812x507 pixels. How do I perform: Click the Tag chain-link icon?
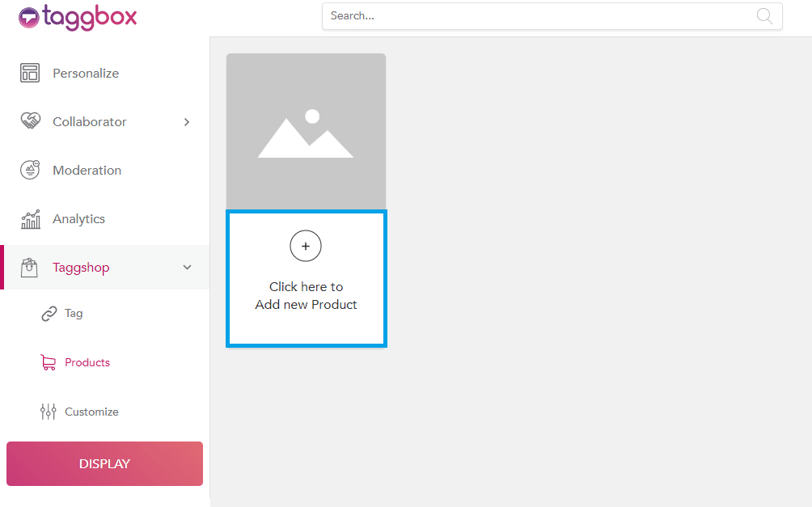click(x=49, y=314)
